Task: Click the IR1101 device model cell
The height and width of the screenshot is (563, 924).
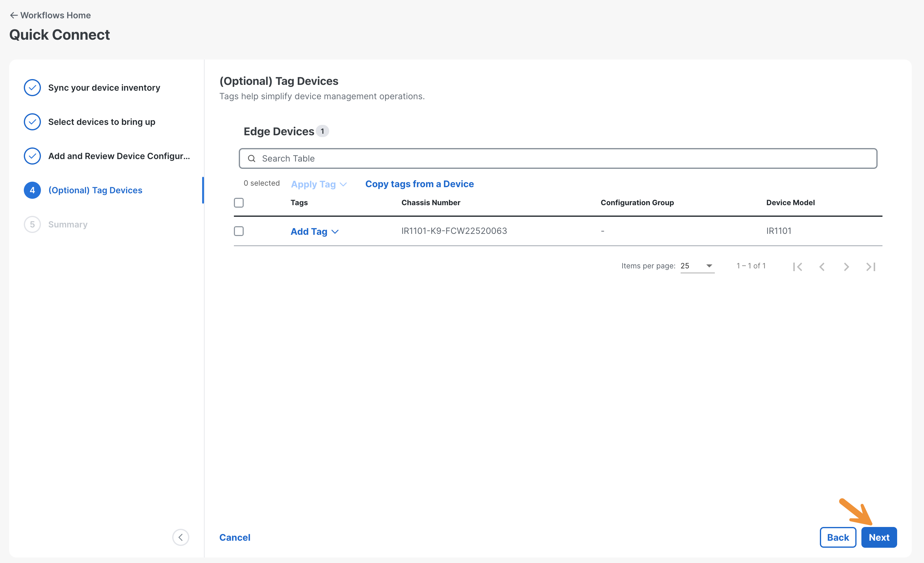Action: tap(779, 231)
